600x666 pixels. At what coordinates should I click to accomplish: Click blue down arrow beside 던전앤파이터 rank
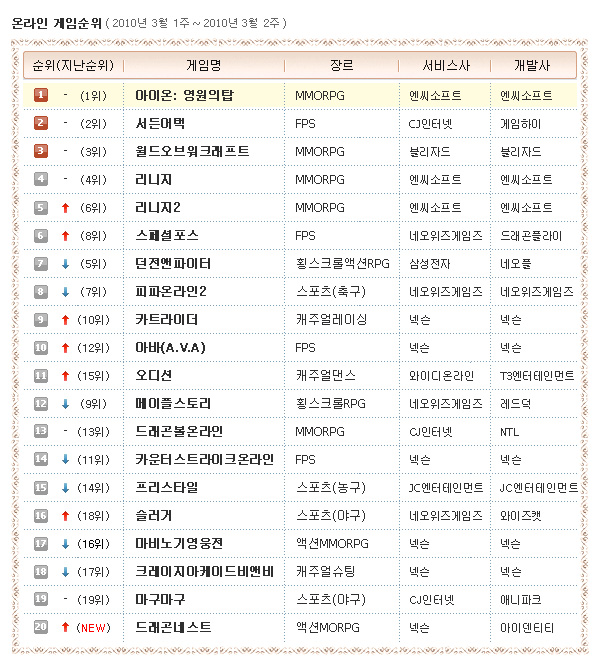click(x=65, y=263)
